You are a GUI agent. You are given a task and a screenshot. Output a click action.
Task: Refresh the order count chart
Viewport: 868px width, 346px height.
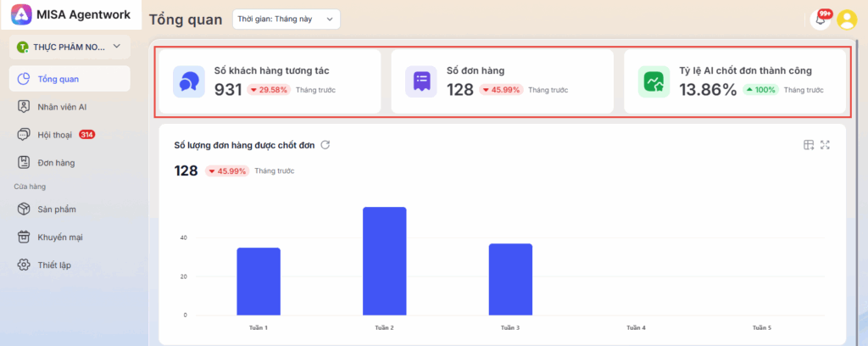(x=325, y=145)
